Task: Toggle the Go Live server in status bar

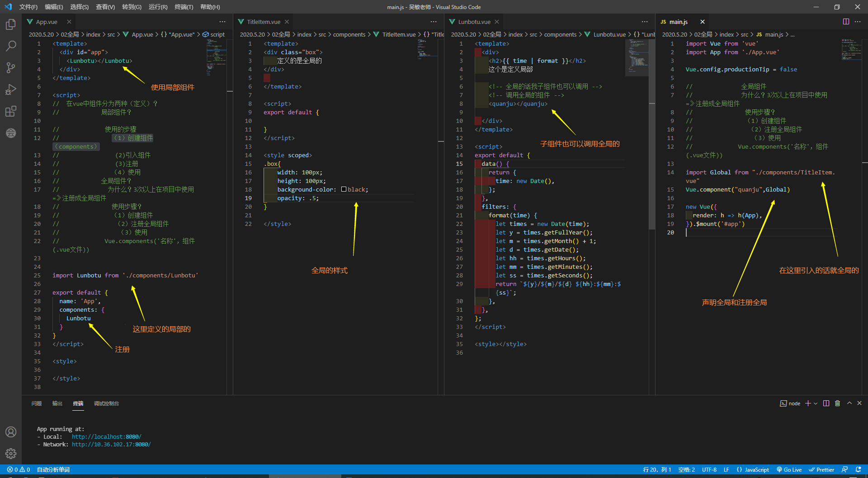Action: click(x=789, y=470)
